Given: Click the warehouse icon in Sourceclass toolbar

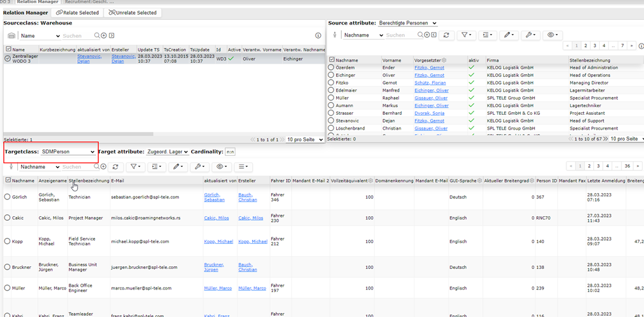Looking at the screenshot, I should pos(12,36).
